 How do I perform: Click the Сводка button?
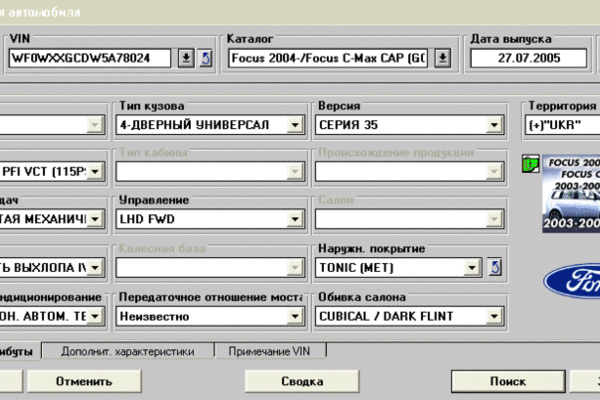click(302, 381)
